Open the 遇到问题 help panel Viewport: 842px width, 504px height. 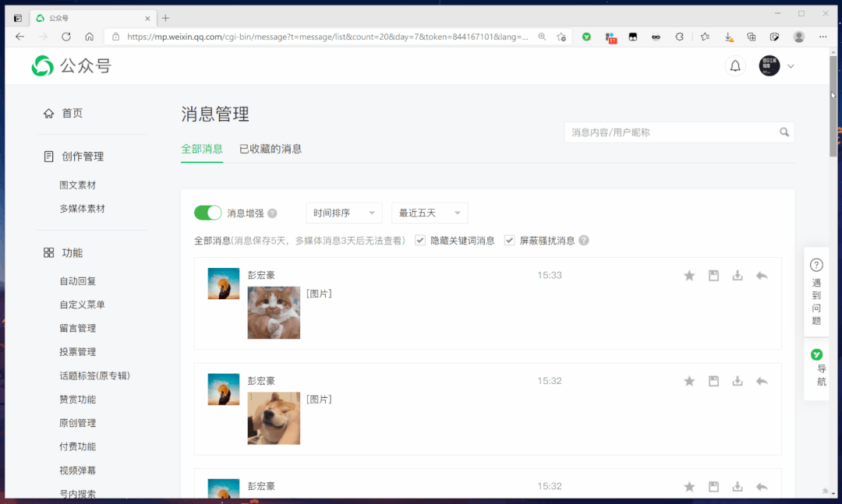[815, 293]
